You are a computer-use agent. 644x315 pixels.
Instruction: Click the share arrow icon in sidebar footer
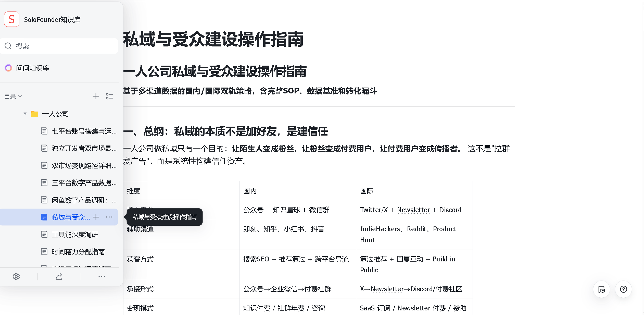[x=59, y=276]
